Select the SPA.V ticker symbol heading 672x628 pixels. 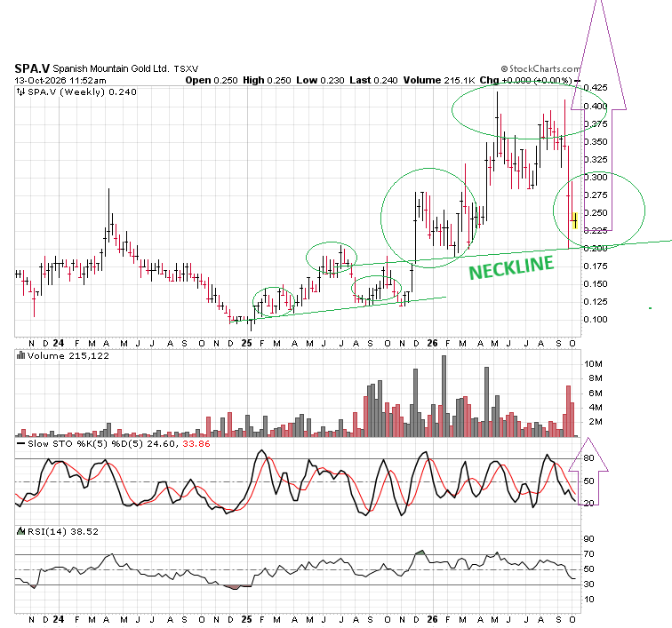pyautogui.click(x=32, y=68)
